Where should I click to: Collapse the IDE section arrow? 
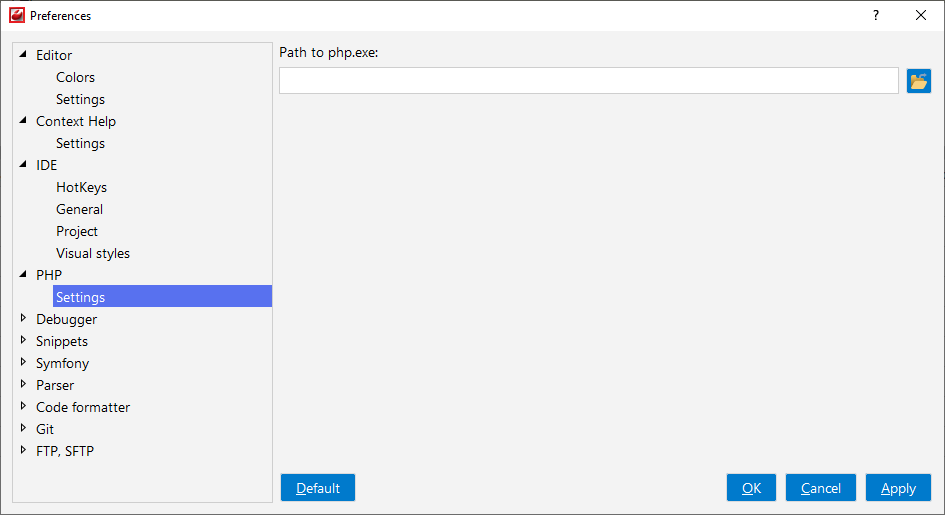[x=23, y=164]
